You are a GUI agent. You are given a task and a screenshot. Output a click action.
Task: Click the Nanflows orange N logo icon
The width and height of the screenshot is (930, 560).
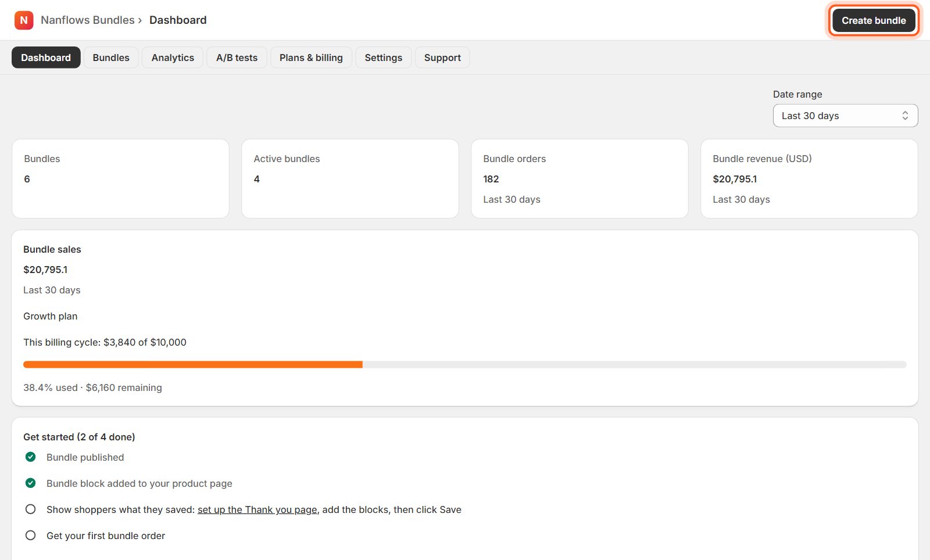(x=24, y=20)
